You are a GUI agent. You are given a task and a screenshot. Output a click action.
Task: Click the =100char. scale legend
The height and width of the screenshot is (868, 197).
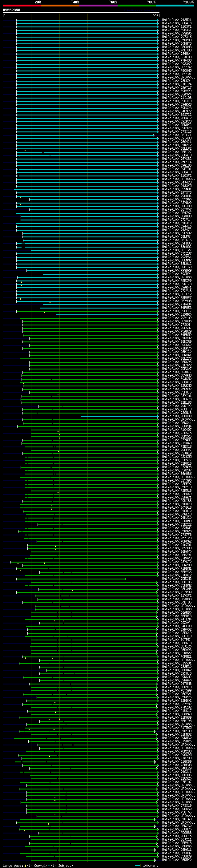[x=146, y=866]
